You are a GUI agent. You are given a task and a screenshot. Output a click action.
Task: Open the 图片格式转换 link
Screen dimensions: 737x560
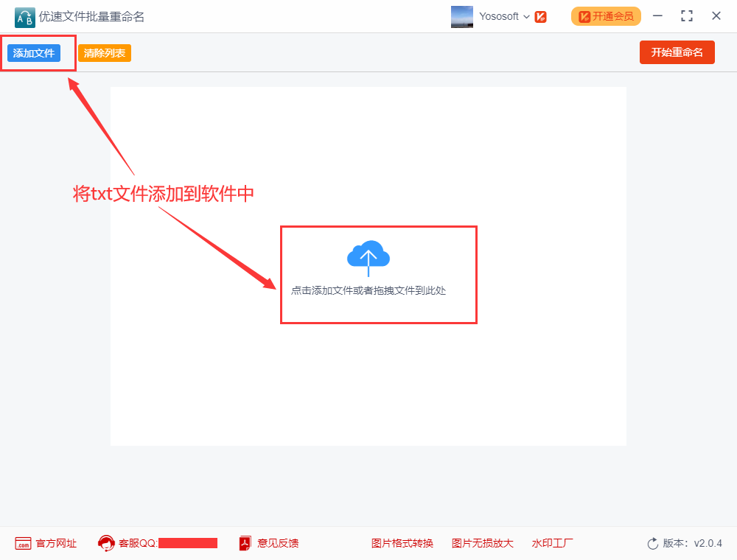[x=402, y=544]
